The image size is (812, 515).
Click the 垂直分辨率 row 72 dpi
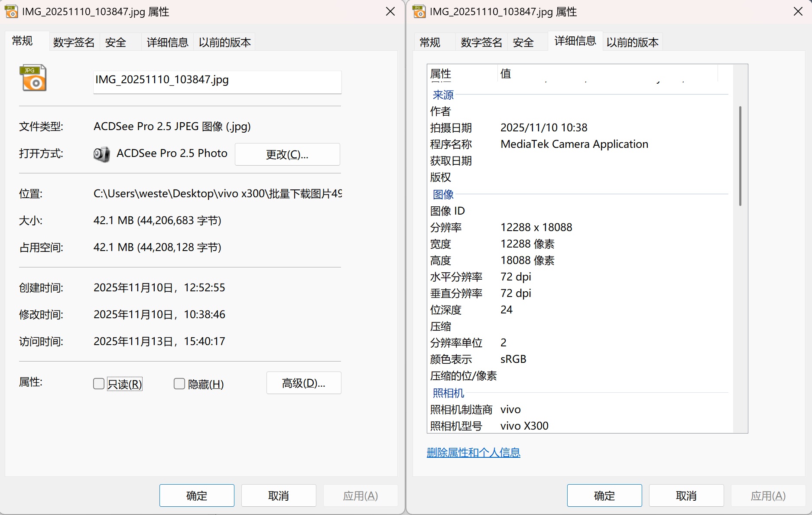coord(579,293)
